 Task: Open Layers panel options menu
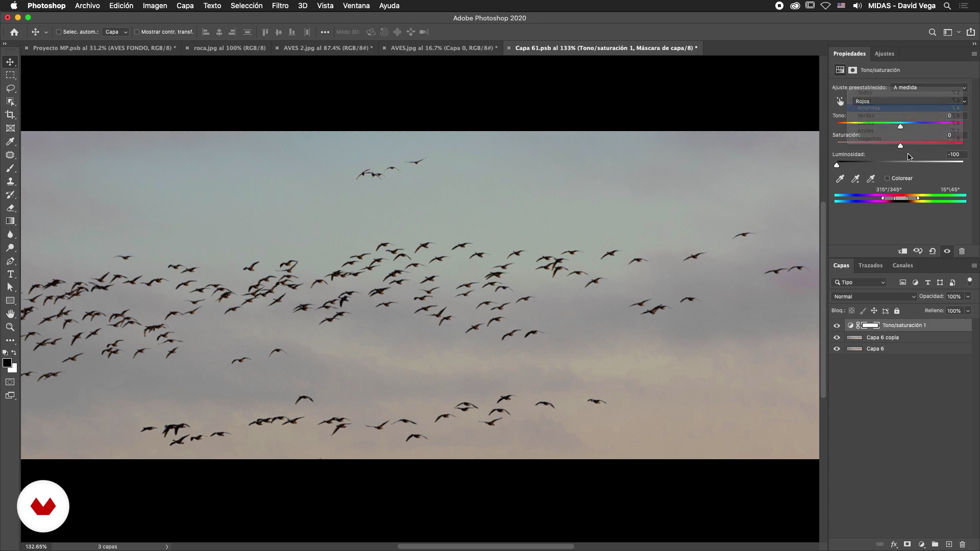tap(974, 265)
